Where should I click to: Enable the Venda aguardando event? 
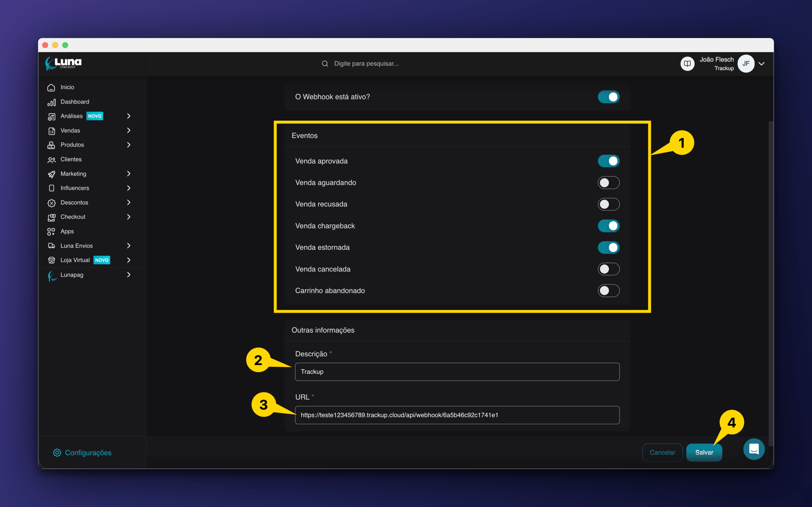click(x=608, y=183)
